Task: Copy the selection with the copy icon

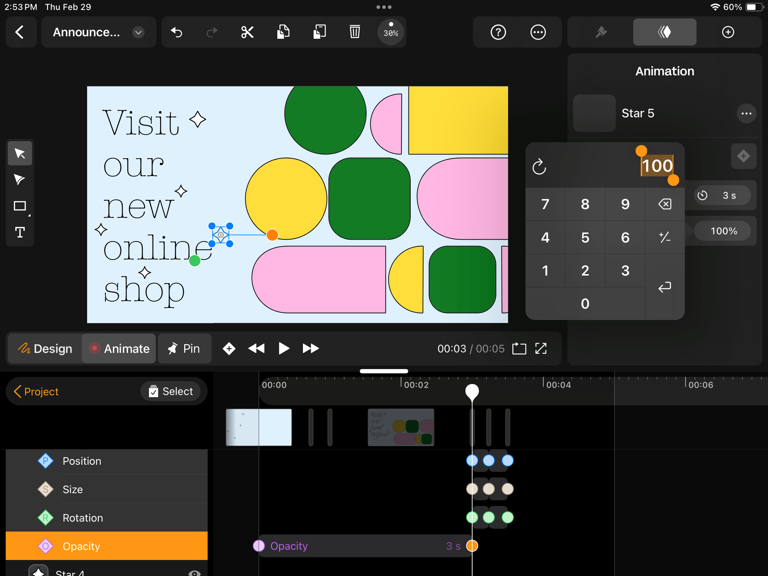Action: (x=283, y=32)
